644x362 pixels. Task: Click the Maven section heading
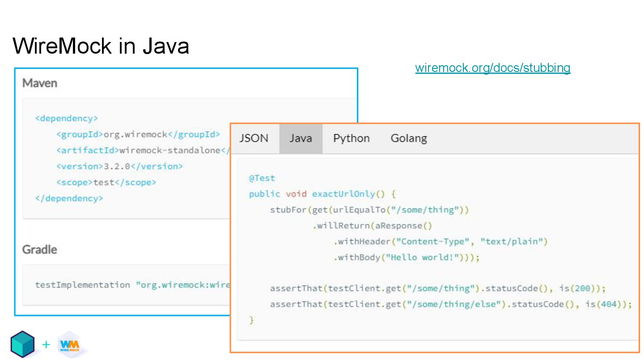(x=40, y=83)
